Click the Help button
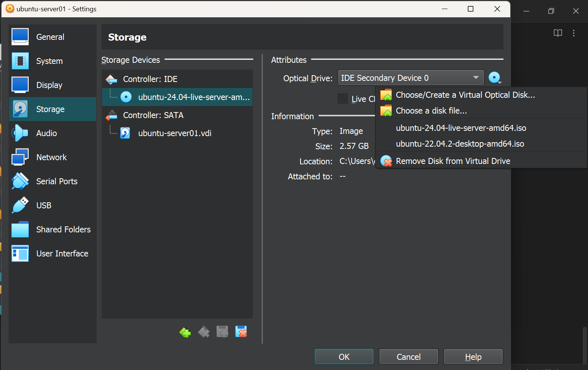The width and height of the screenshot is (588, 370). (473, 356)
